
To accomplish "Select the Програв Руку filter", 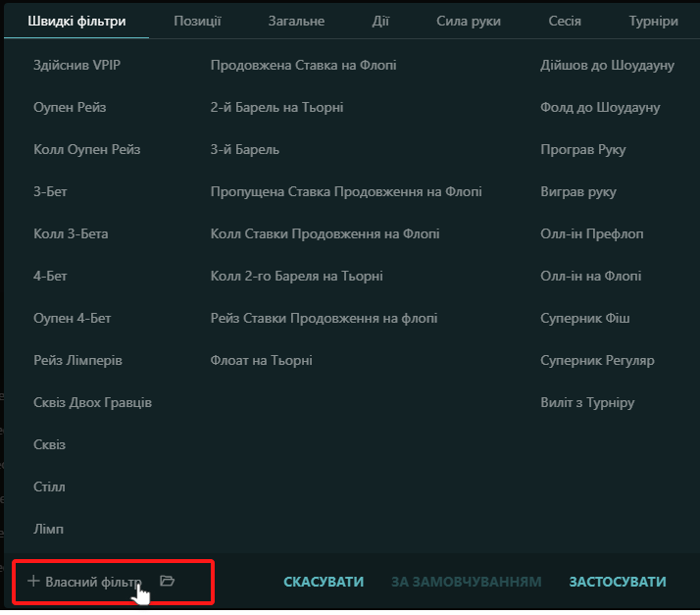I will click(x=583, y=150).
